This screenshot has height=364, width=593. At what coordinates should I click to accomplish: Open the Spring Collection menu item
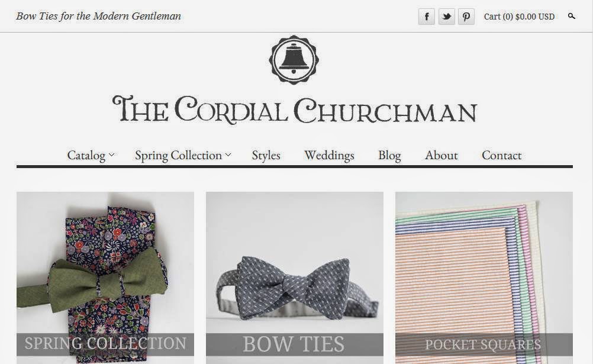[x=179, y=156]
